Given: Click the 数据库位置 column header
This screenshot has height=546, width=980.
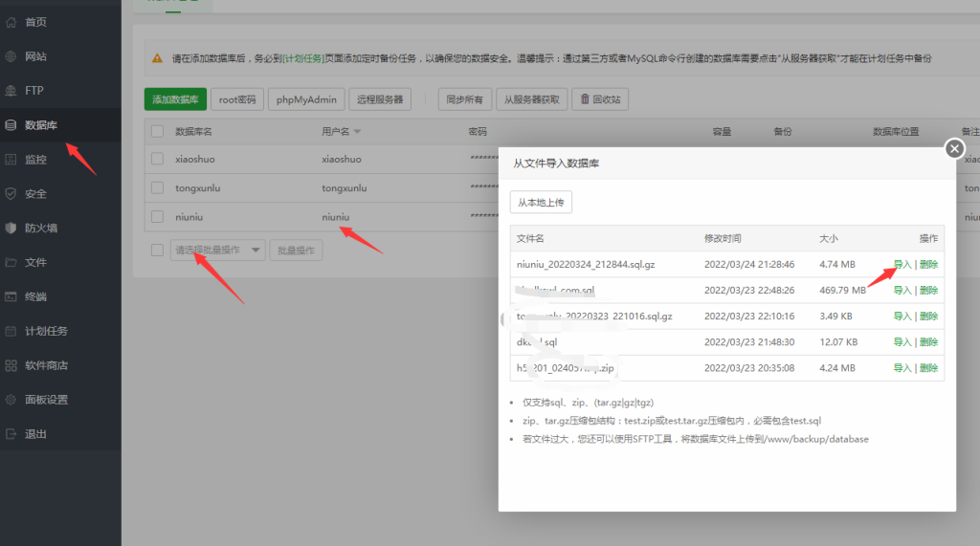Looking at the screenshot, I should coord(896,132).
